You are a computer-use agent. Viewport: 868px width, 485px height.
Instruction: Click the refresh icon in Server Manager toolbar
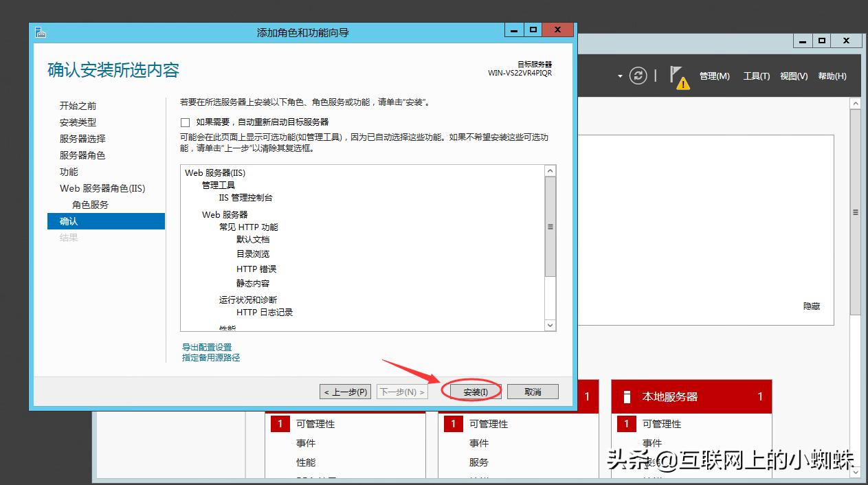pos(638,76)
